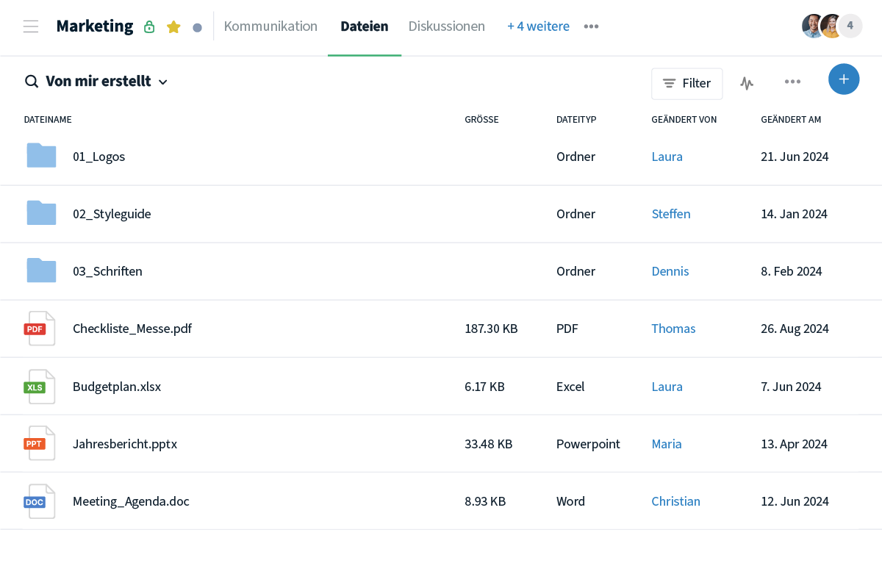This screenshot has height=588, width=882.
Task: Open the 02_Styleguide folder
Action: point(112,214)
